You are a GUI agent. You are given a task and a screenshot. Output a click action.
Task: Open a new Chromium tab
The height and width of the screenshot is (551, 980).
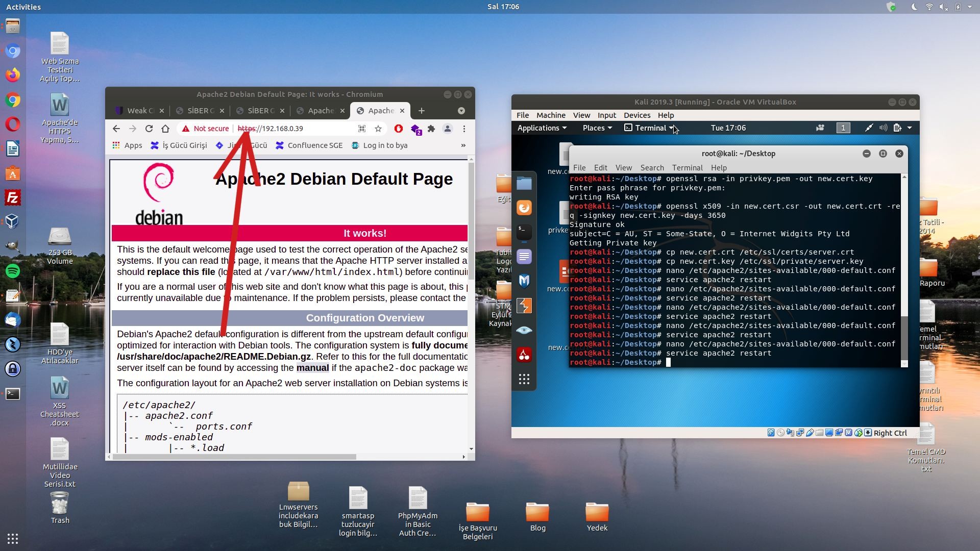pos(421,111)
